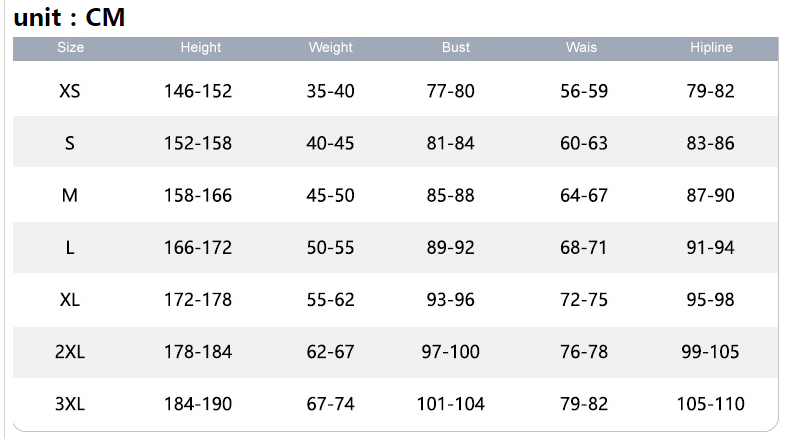Viewport: 794px width, 439px height.
Task: Click the Height column header
Action: pos(200,47)
